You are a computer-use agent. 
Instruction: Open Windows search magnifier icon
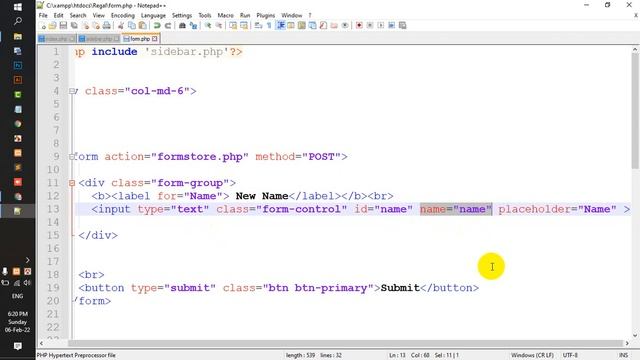[18, 21]
